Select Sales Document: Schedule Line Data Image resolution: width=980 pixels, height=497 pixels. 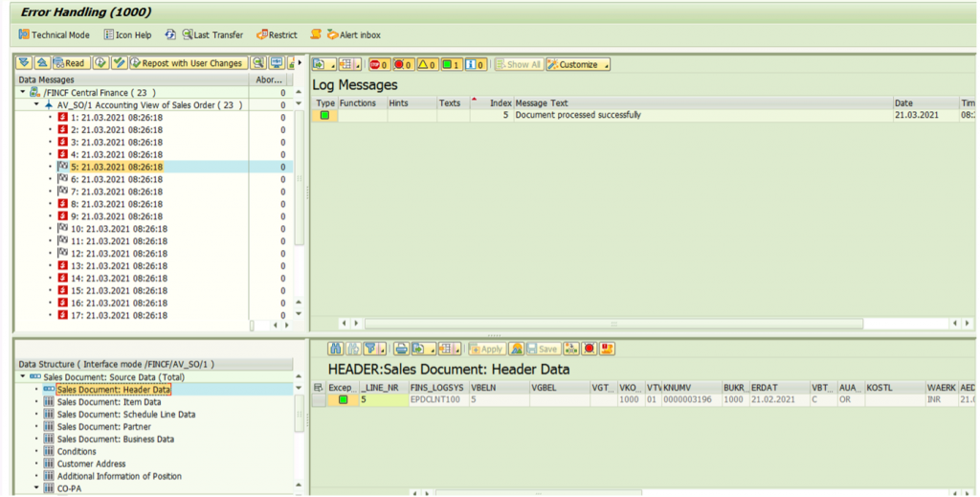click(126, 415)
